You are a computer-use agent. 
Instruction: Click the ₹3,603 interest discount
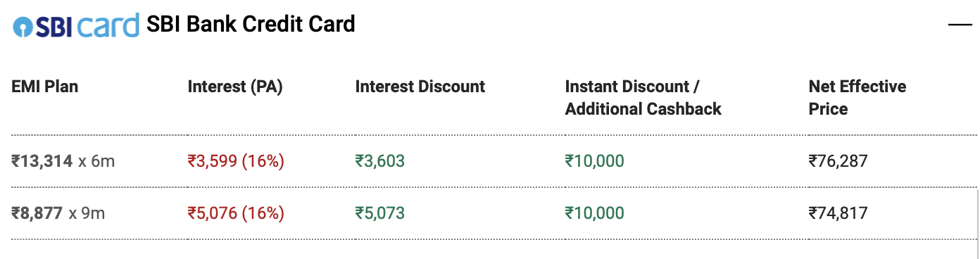[380, 161]
